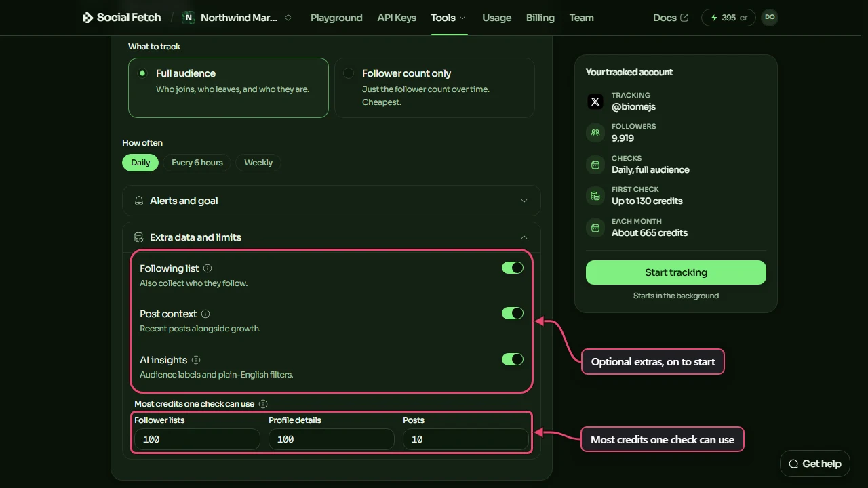Show info for Post context
This screenshot has height=488, width=868.
coord(205,314)
